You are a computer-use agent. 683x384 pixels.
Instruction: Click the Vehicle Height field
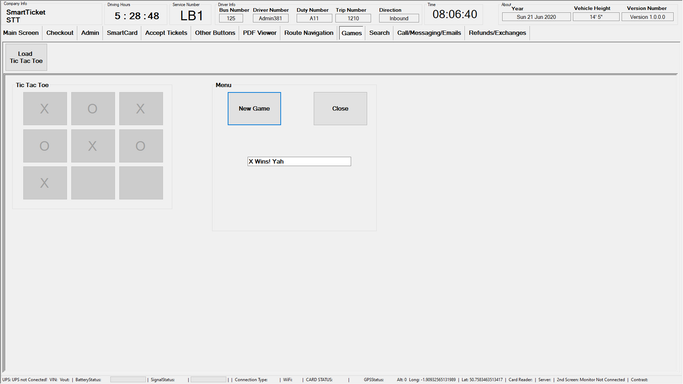pos(596,17)
